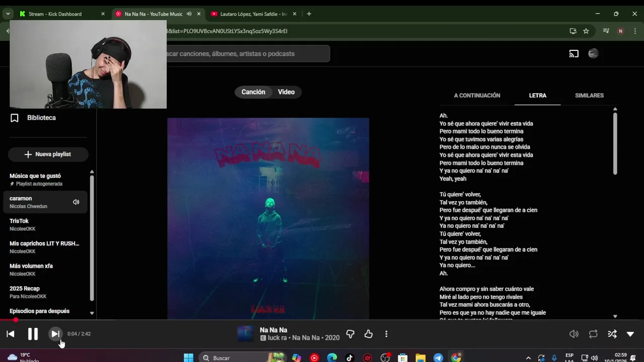Open Microsoft Edge from the taskbar

point(332,357)
